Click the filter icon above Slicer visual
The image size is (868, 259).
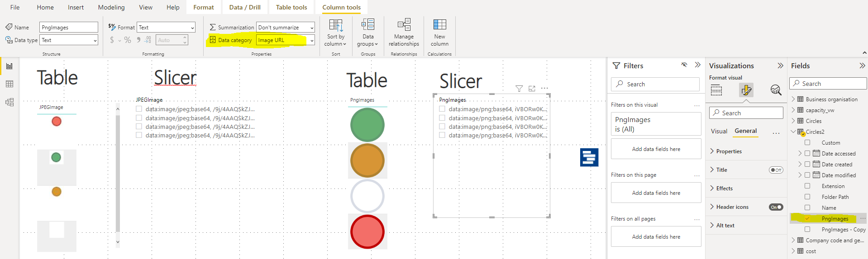coord(519,89)
